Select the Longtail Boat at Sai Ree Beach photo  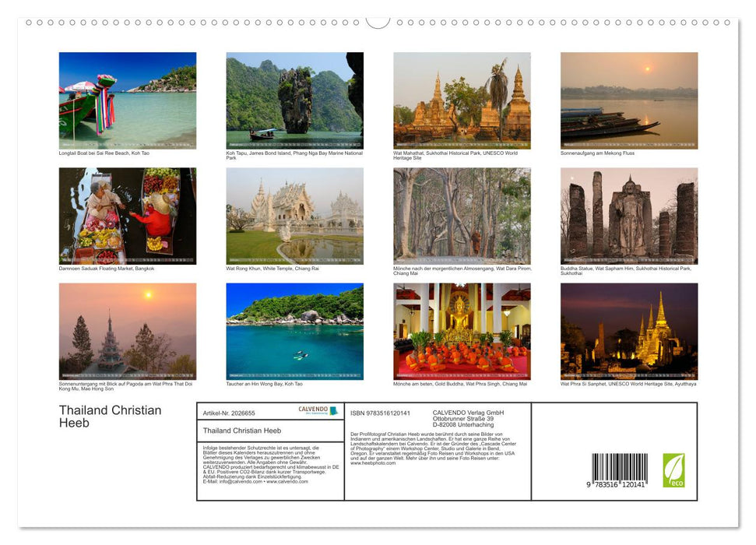(x=128, y=100)
